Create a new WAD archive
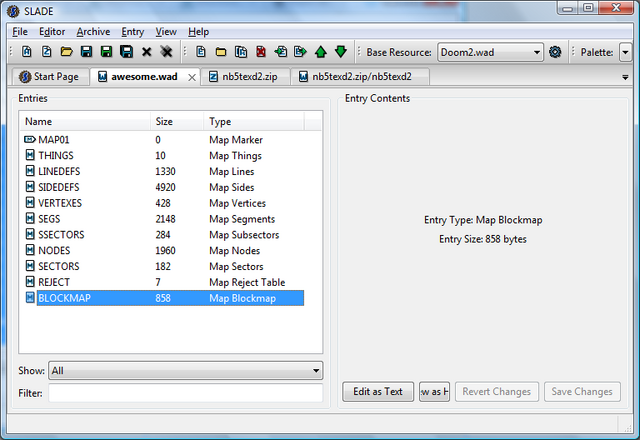Viewport: 640px width, 440px height. click(27, 52)
